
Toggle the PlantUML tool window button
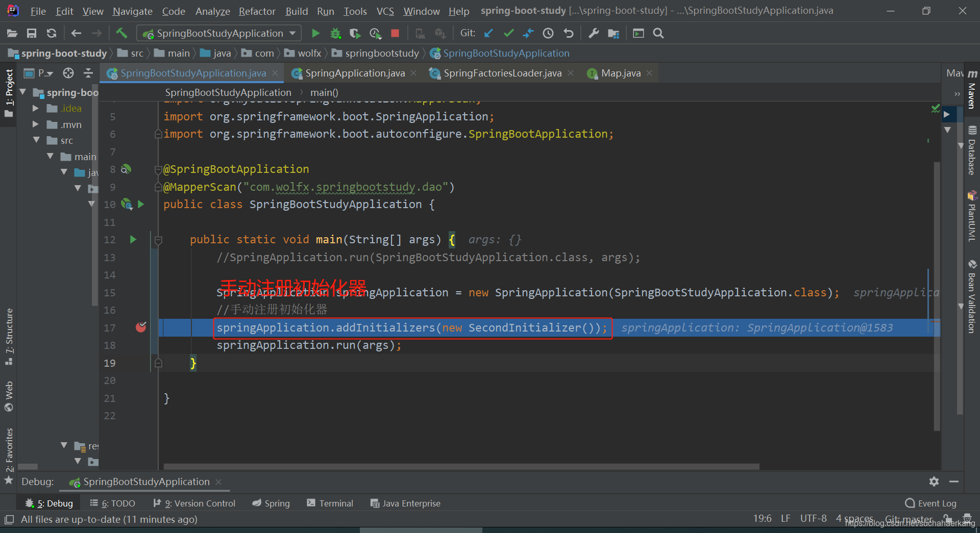(x=972, y=216)
